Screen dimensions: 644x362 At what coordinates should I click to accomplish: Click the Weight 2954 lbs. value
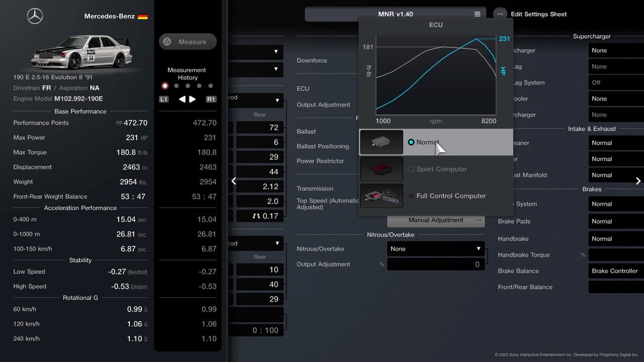tap(134, 182)
